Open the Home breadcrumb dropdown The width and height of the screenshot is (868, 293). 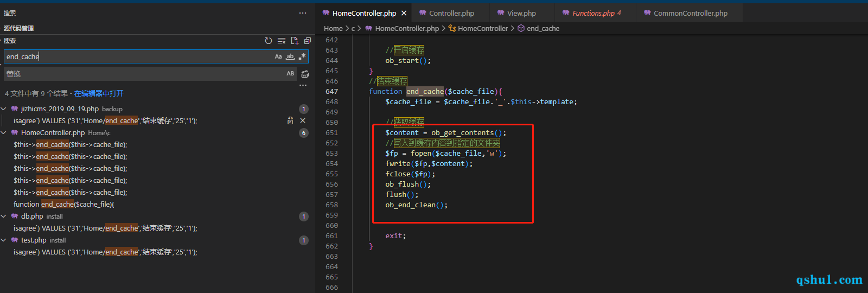[333, 28]
